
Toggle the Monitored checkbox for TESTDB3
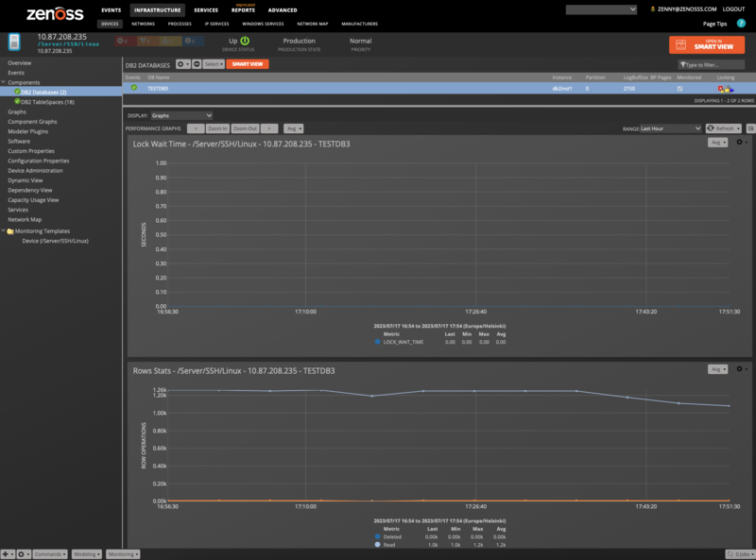point(679,89)
